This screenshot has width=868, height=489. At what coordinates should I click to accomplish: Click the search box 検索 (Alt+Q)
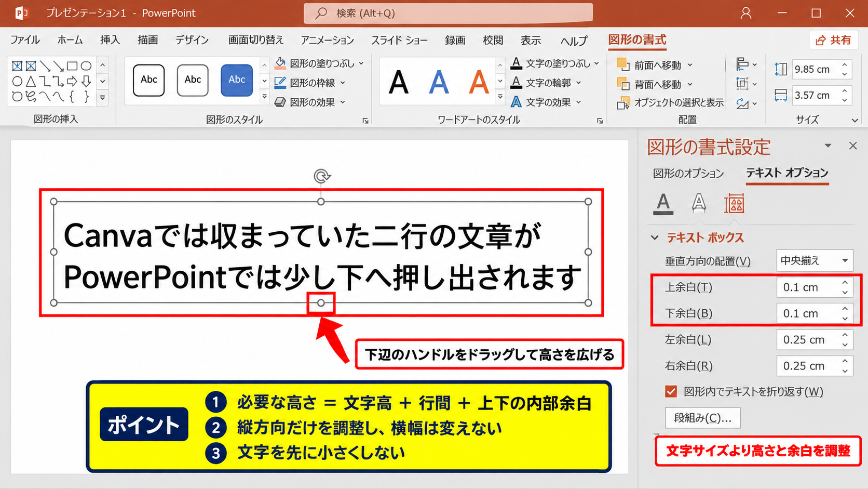pos(449,13)
